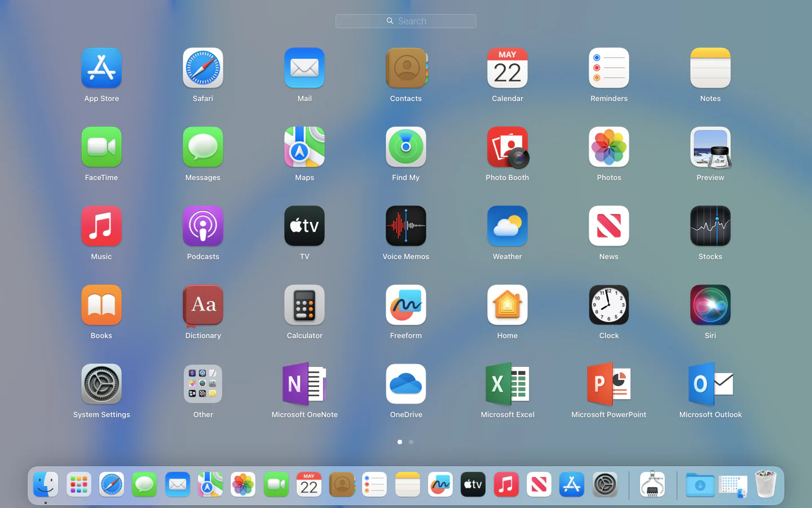Open the Find My app
This screenshot has width=812, height=508.
(x=406, y=147)
